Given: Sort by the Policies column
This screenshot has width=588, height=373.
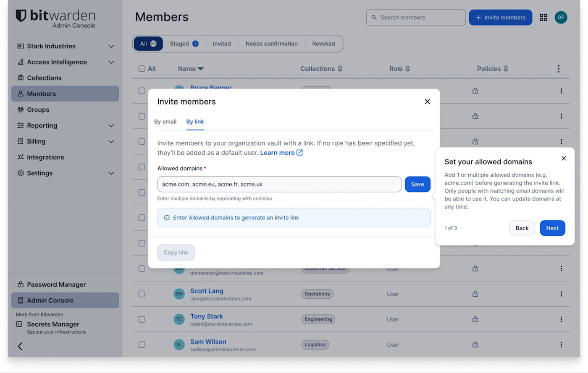Looking at the screenshot, I should coord(493,68).
